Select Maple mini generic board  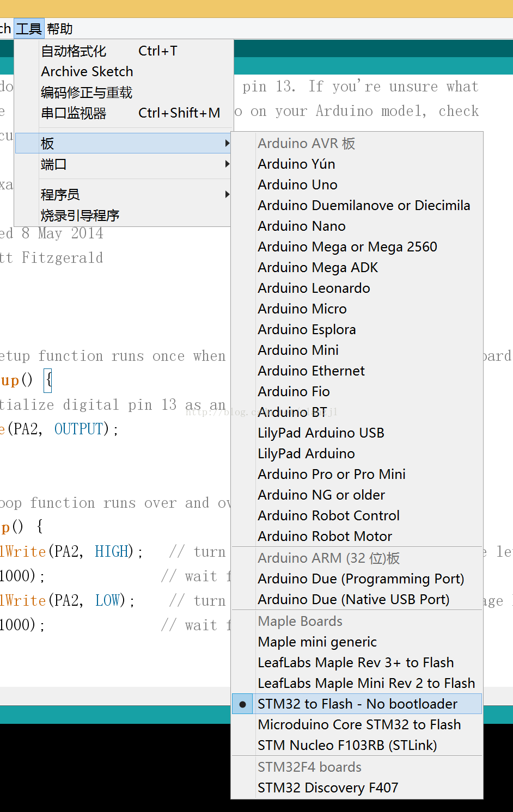click(x=357, y=642)
